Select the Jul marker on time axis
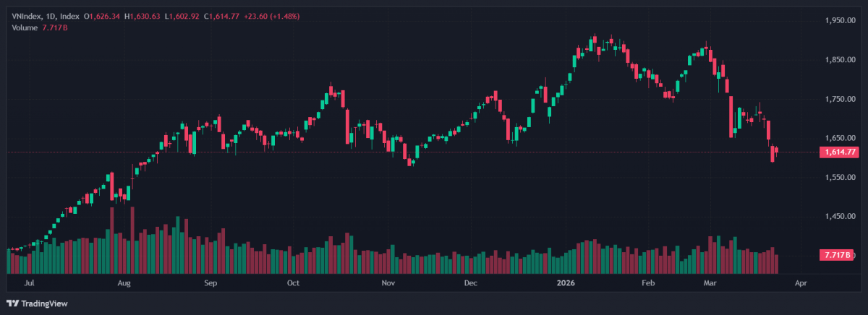 pos(30,284)
